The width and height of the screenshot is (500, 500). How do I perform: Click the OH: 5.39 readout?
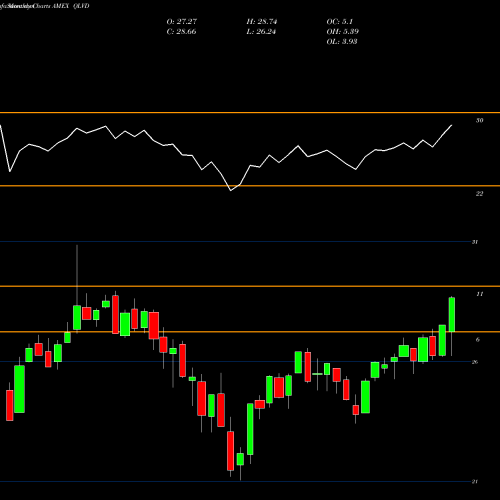[x=342, y=32]
